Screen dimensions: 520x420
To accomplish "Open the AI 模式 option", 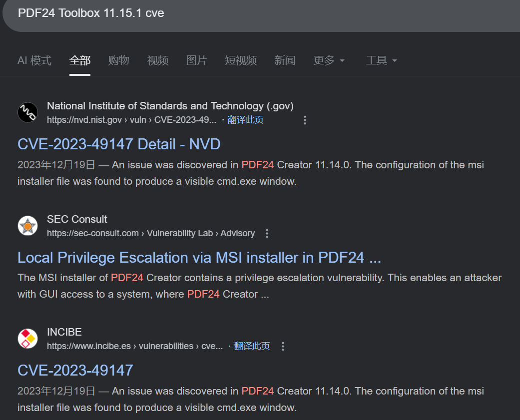I will tap(34, 60).
